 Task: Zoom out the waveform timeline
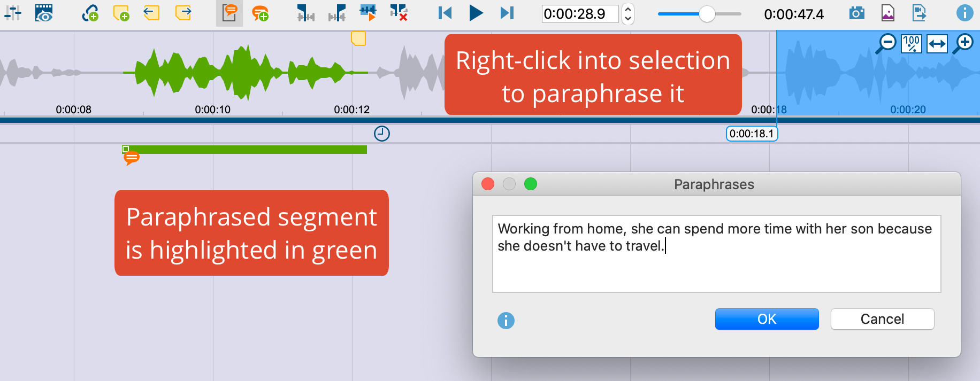(x=886, y=44)
